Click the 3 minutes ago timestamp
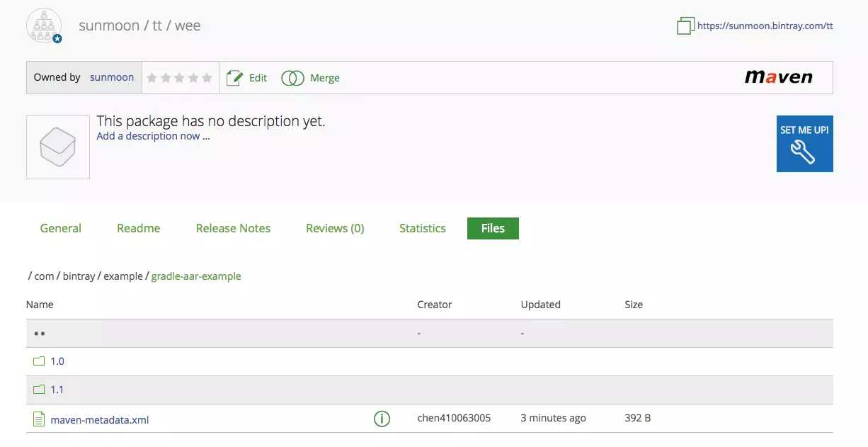Viewport: 868px width, 447px height. pos(554,418)
